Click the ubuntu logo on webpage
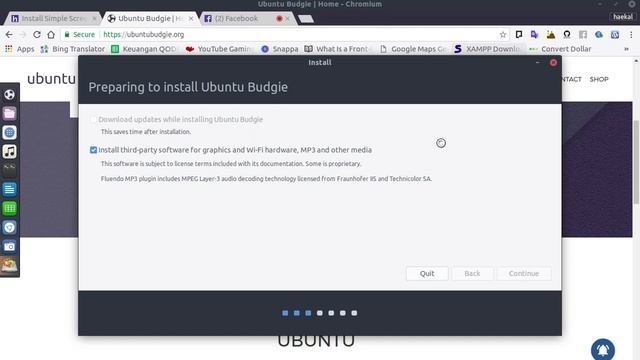 coord(51,79)
